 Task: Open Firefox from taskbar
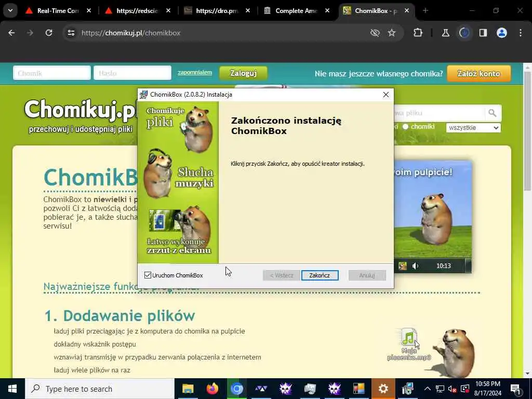point(212,389)
